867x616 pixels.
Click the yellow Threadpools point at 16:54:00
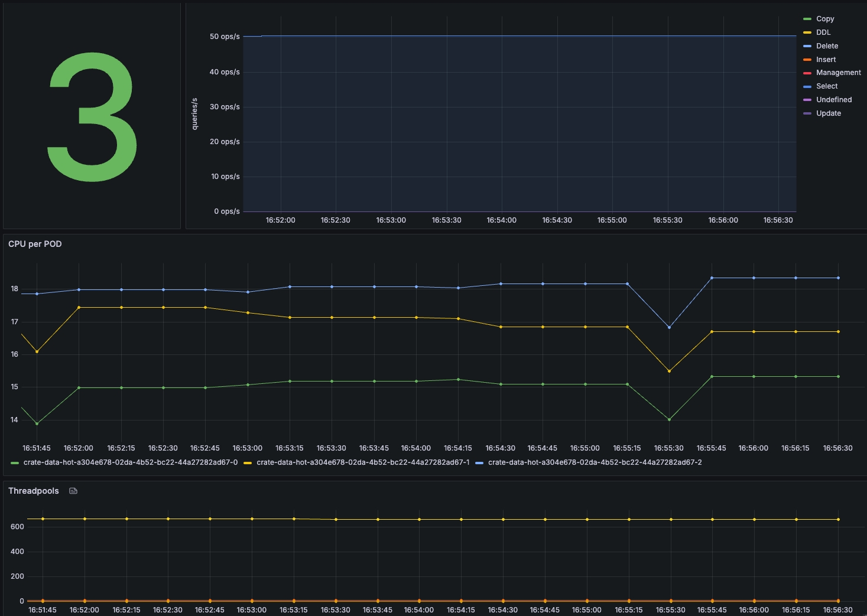click(x=419, y=520)
